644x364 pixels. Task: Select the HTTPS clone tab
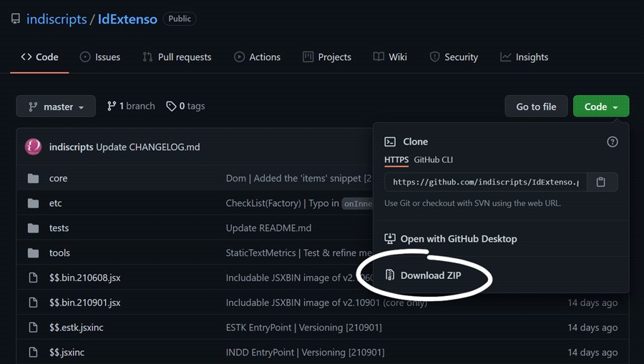click(x=396, y=159)
